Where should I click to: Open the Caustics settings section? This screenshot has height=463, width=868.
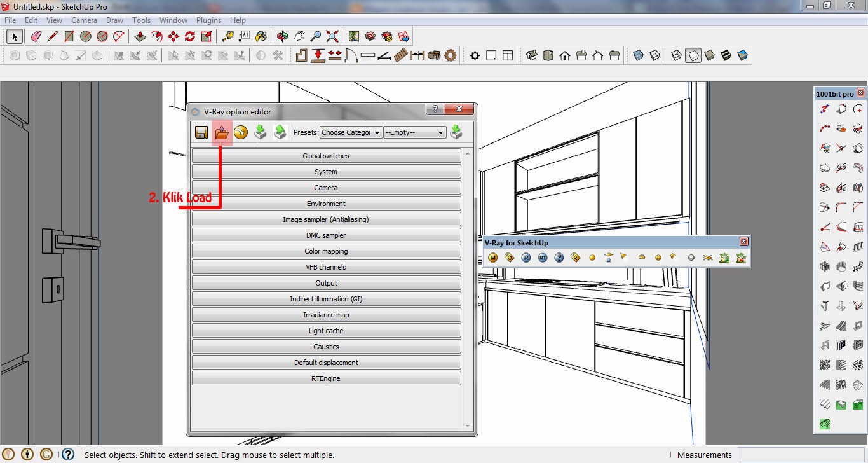click(326, 346)
